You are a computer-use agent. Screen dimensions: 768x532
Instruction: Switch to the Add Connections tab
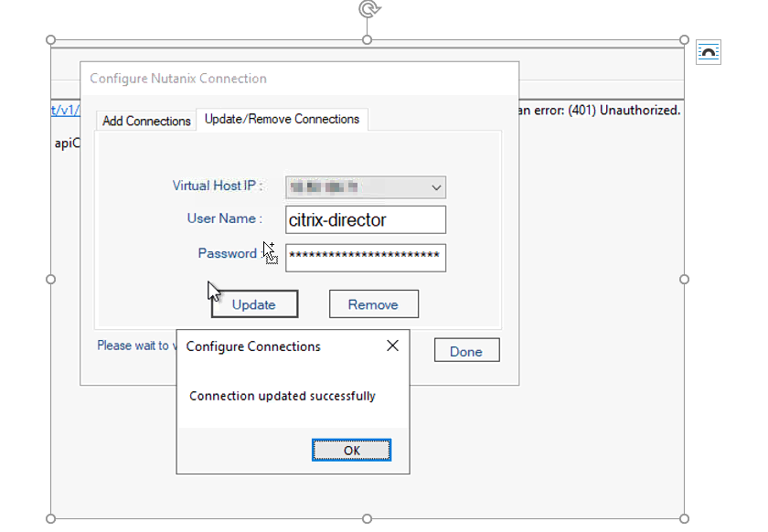pyautogui.click(x=146, y=121)
